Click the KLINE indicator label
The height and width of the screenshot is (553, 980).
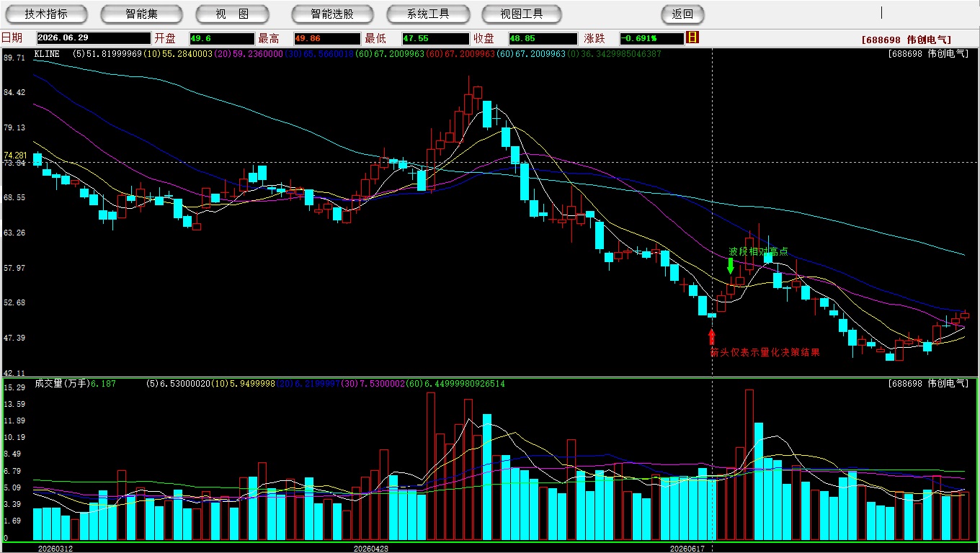pos(47,53)
